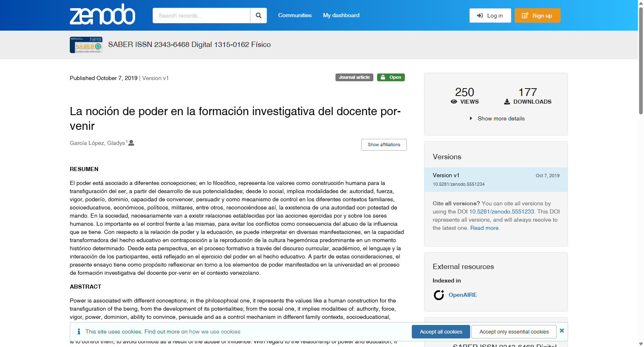This screenshot has width=644, height=347.
Task: Open the DOI 10.5281/zenodo.5551233 link
Action: (x=502, y=211)
